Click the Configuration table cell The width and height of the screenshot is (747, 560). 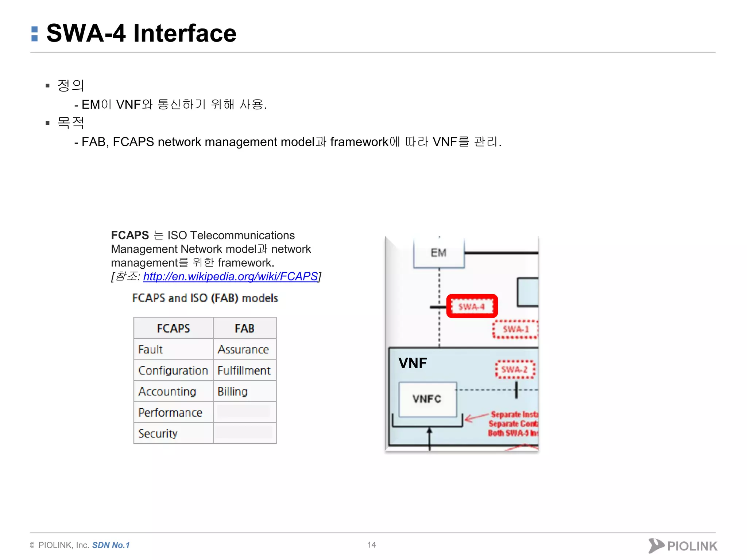click(173, 370)
